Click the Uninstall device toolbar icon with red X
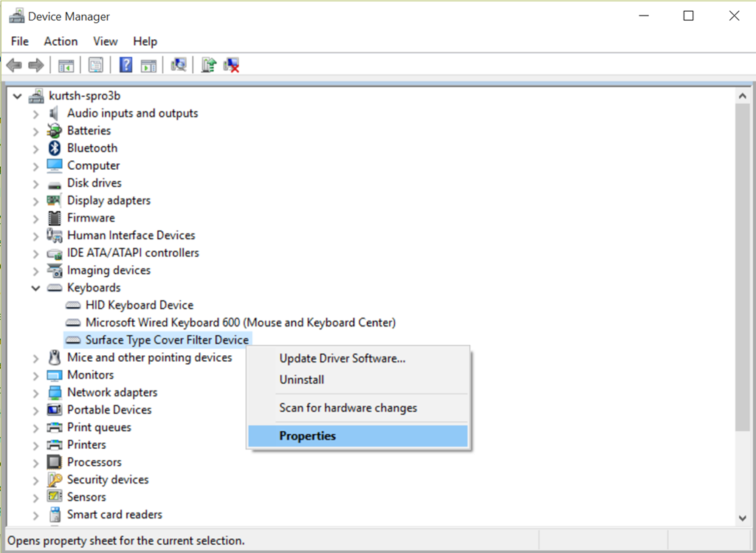 pyautogui.click(x=232, y=65)
